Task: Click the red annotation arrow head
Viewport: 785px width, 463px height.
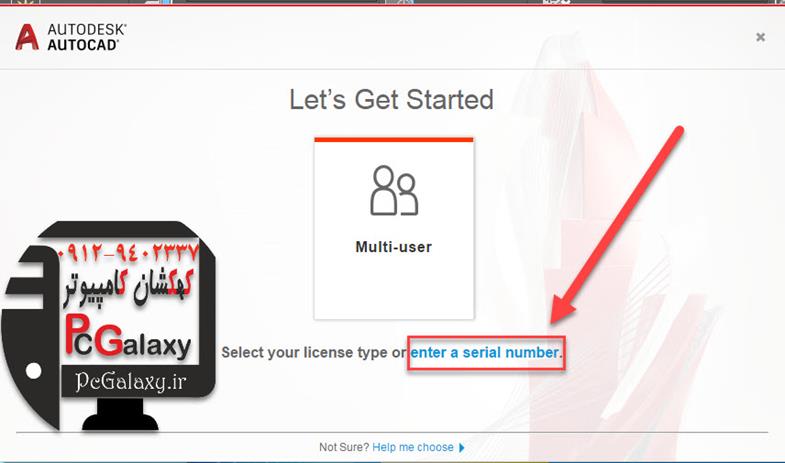Action: coord(562,309)
